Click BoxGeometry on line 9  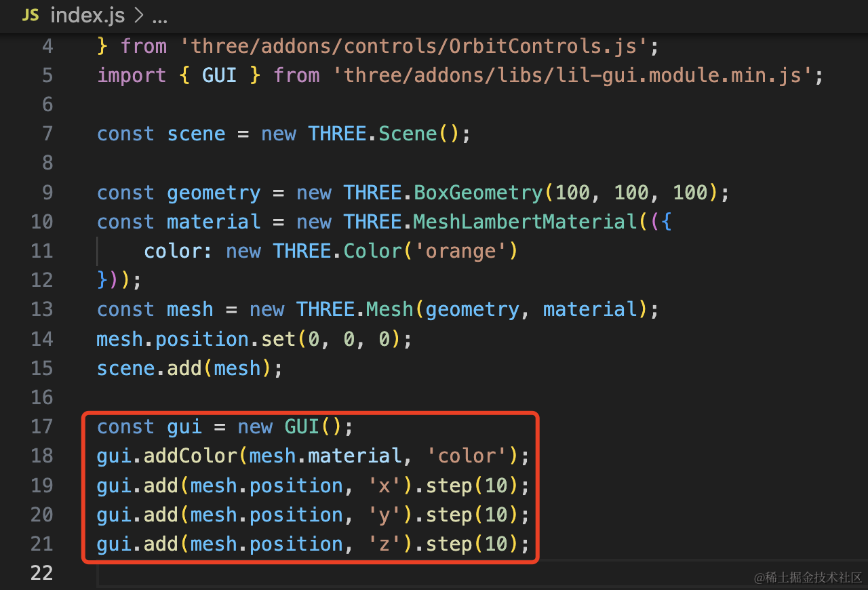pos(478,193)
